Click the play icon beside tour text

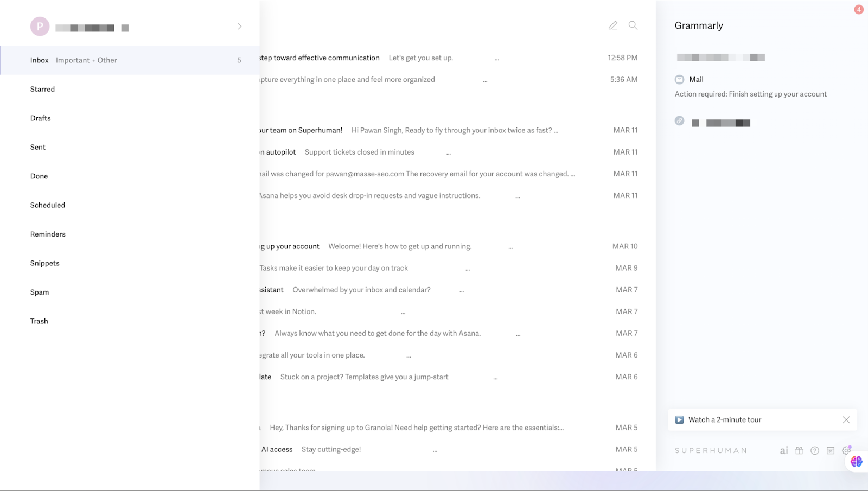pyautogui.click(x=679, y=420)
